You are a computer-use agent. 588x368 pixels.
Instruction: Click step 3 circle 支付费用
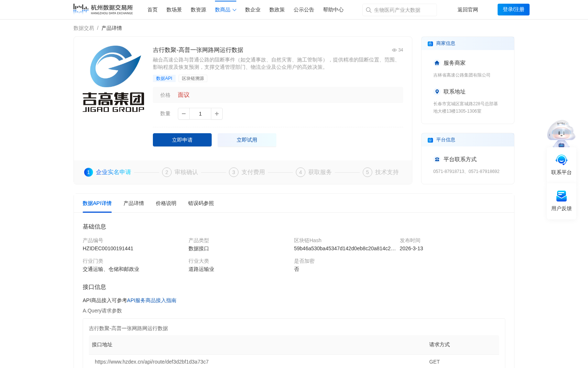pos(234,172)
